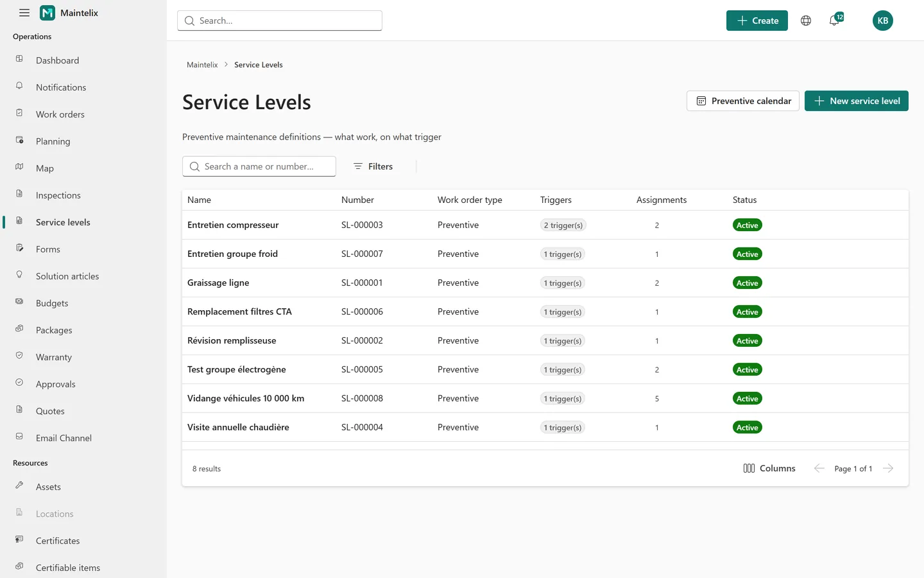Image resolution: width=924 pixels, height=578 pixels.
Task: Click the 1 trigger(s) badge for SL-000007
Action: 563,254
